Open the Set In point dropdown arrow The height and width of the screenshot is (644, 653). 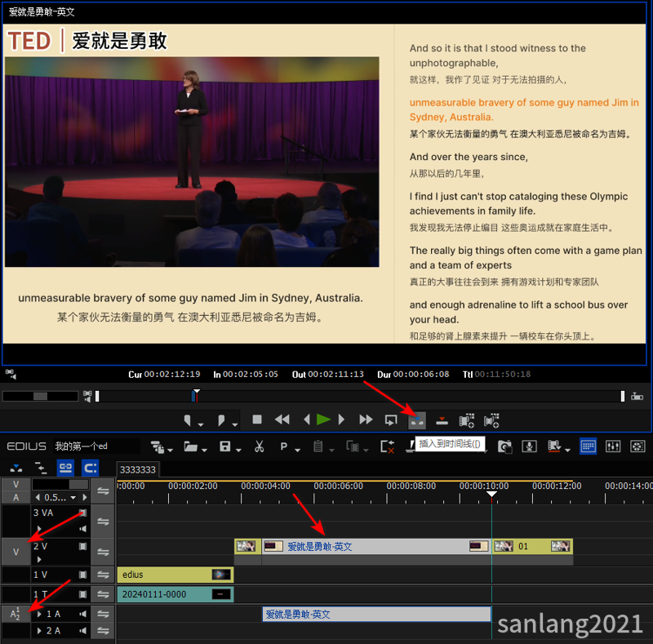click(x=201, y=425)
